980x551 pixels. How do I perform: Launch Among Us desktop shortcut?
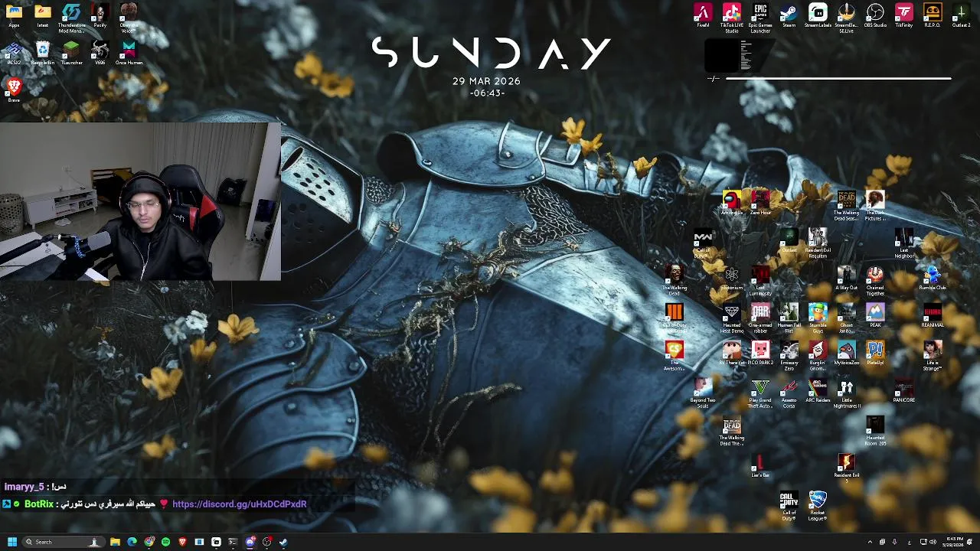pos(731,203)
